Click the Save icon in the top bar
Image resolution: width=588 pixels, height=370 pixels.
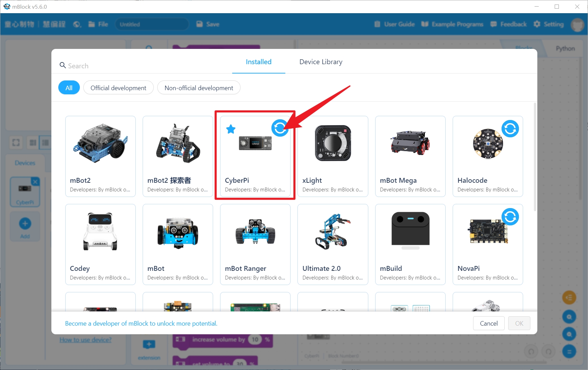[200, 24]
